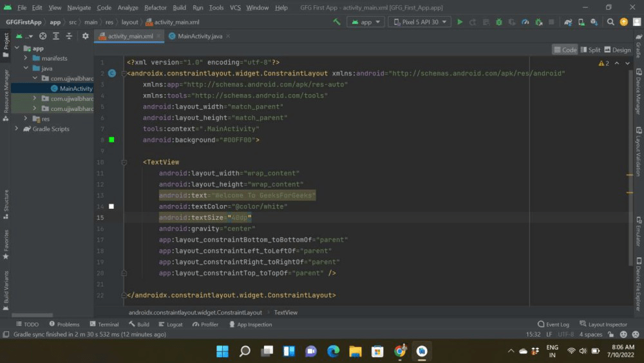Open the App Inspection tool window
The image size is (644, 363).
pyautogui.click(x=250, y=324)
